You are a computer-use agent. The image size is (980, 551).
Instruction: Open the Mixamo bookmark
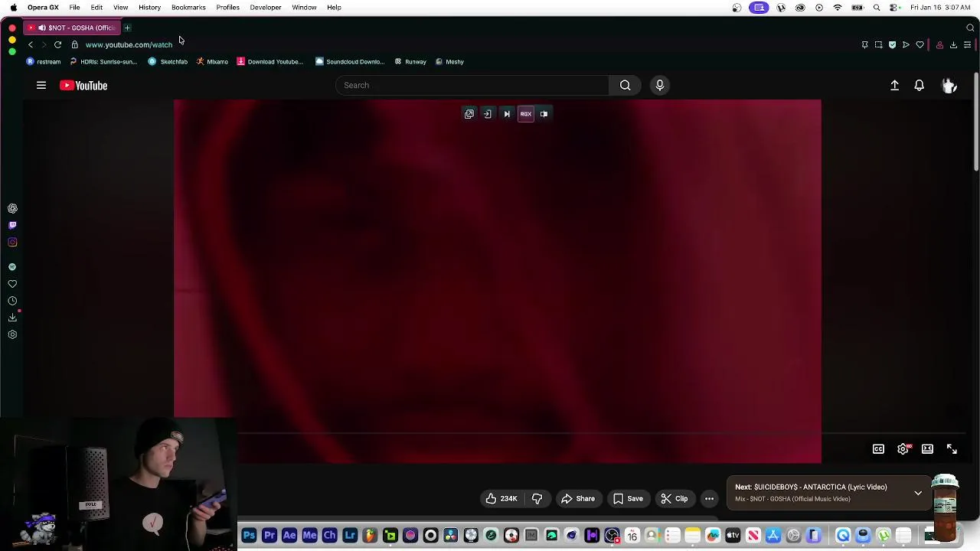212,62
